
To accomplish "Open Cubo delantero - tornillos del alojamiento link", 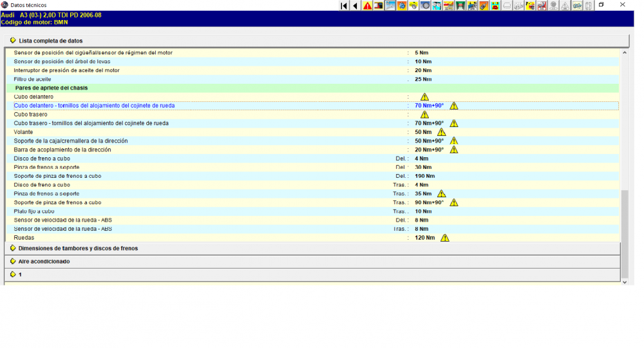I will point(94,106).
